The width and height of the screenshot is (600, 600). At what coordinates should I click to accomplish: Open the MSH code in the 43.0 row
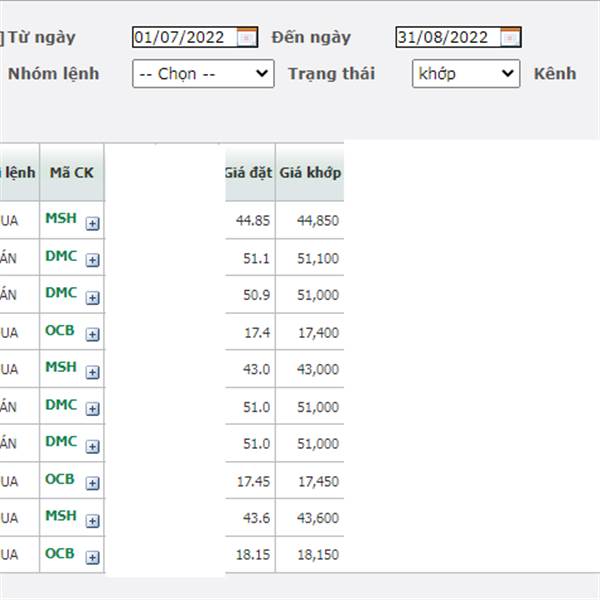point(61,367)
